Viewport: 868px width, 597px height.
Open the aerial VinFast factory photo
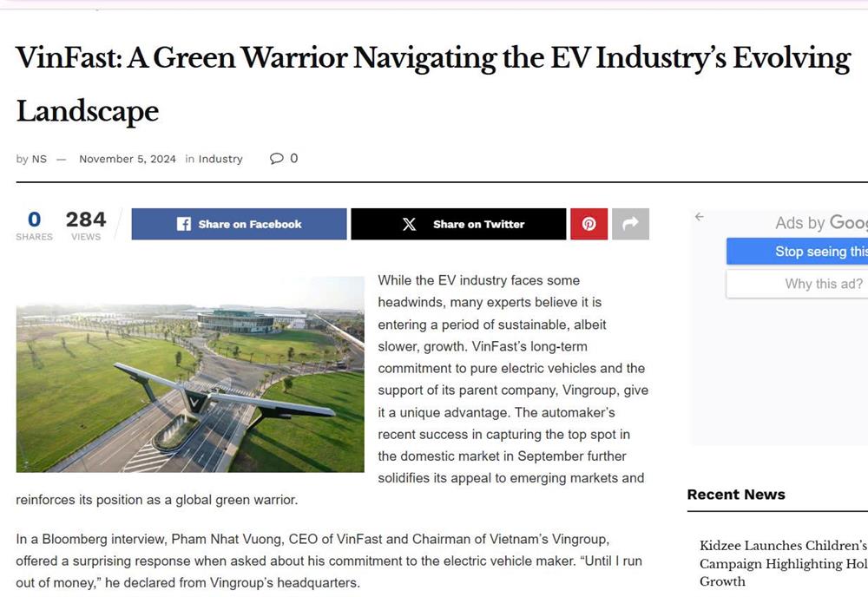[190, 375]
